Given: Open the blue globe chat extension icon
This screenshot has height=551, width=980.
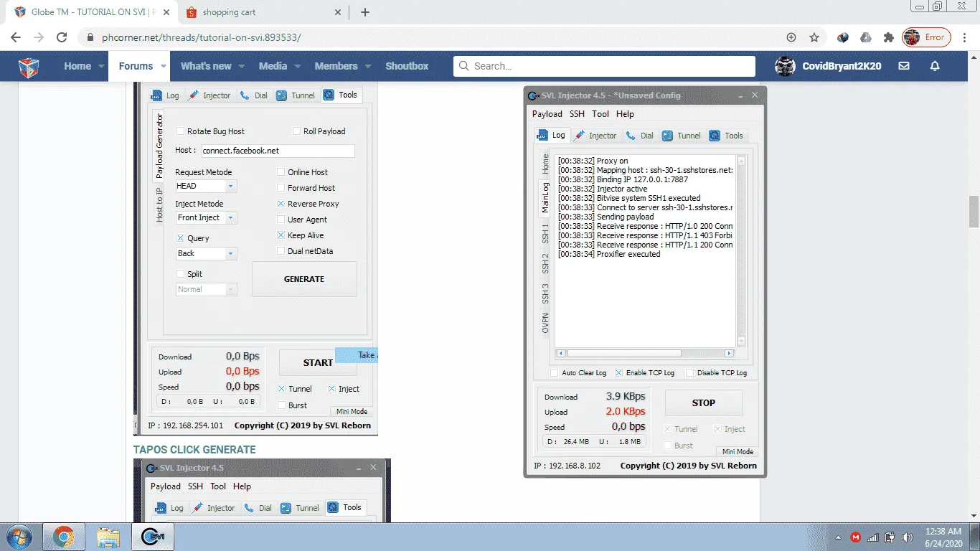Looking at the screenshot, I should pos(844,37).
